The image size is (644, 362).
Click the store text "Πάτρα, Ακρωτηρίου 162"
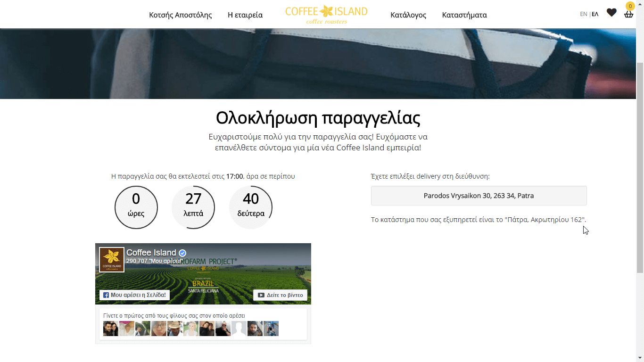tap(545, 220)
